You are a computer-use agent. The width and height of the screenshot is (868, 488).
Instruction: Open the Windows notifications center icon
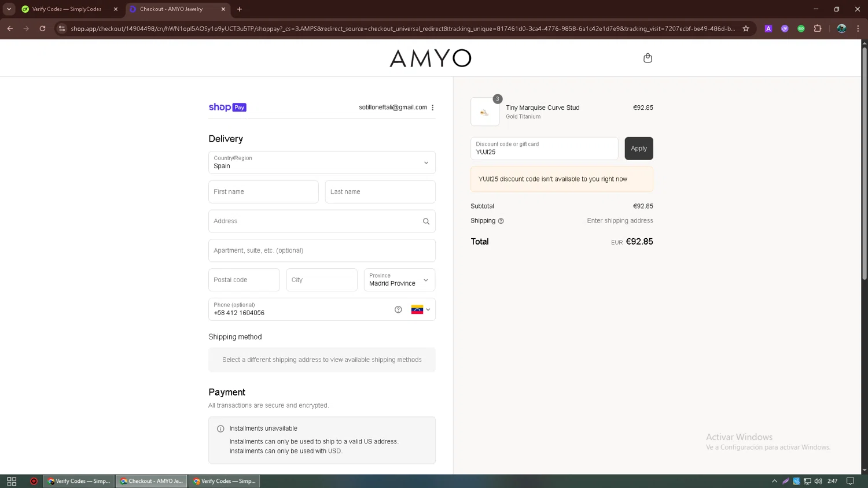(850, 481)
